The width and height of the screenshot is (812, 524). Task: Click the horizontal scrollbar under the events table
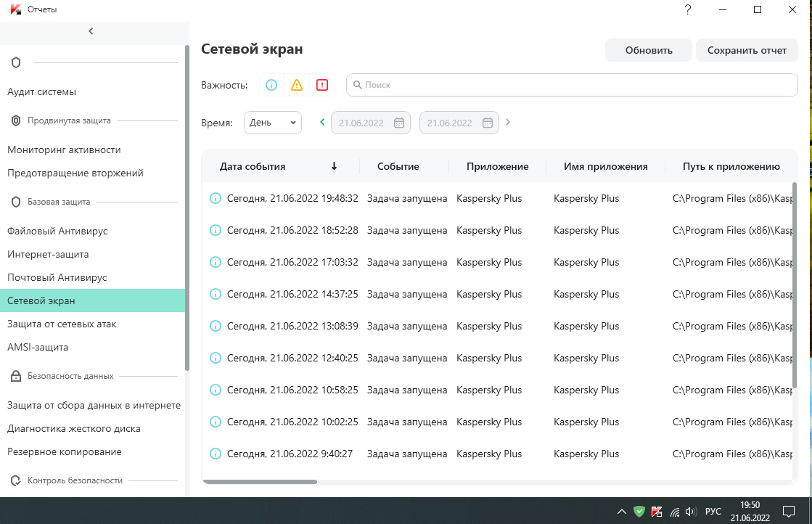coord(260,481)
